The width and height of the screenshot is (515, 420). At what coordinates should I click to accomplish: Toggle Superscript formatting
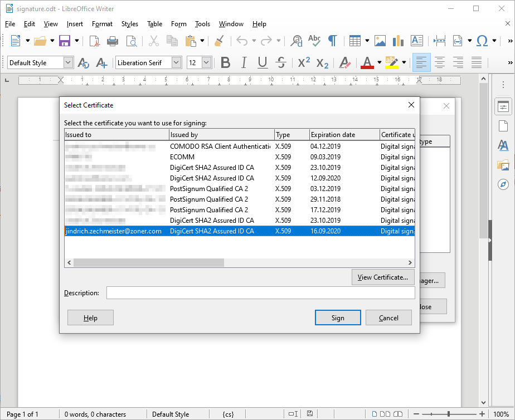click(x=304, y=62)
